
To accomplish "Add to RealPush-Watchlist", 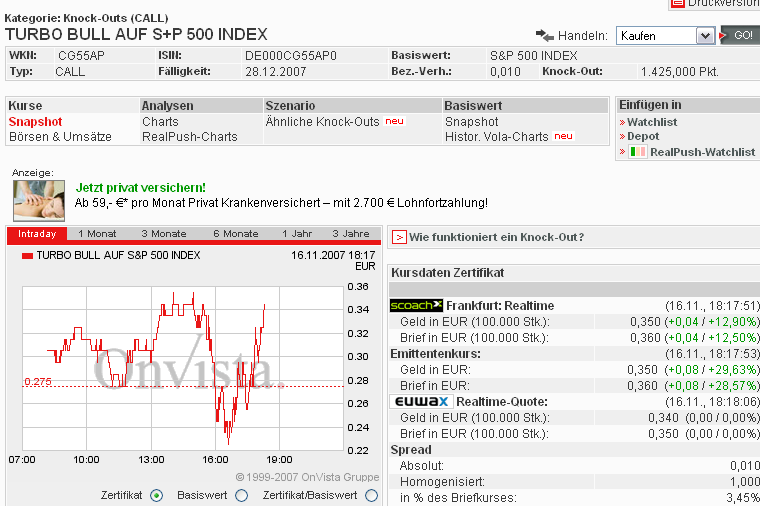I will pyautogui.click(x=702, y=152).
